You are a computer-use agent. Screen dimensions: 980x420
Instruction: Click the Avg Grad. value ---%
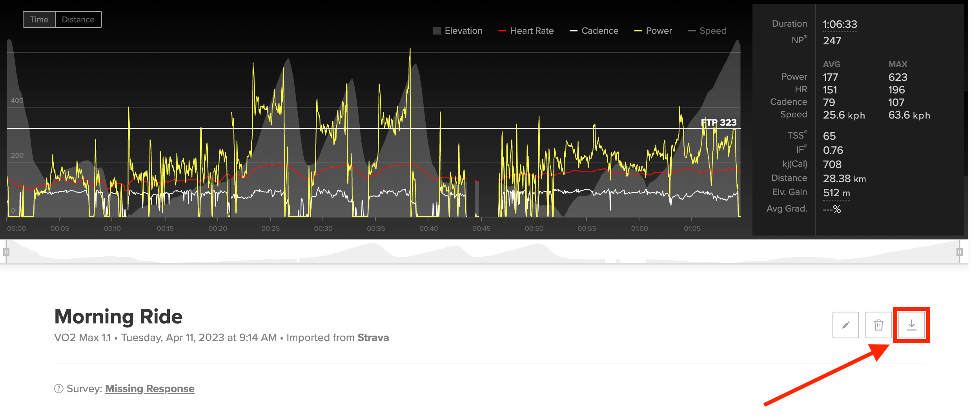click(832, 209)
